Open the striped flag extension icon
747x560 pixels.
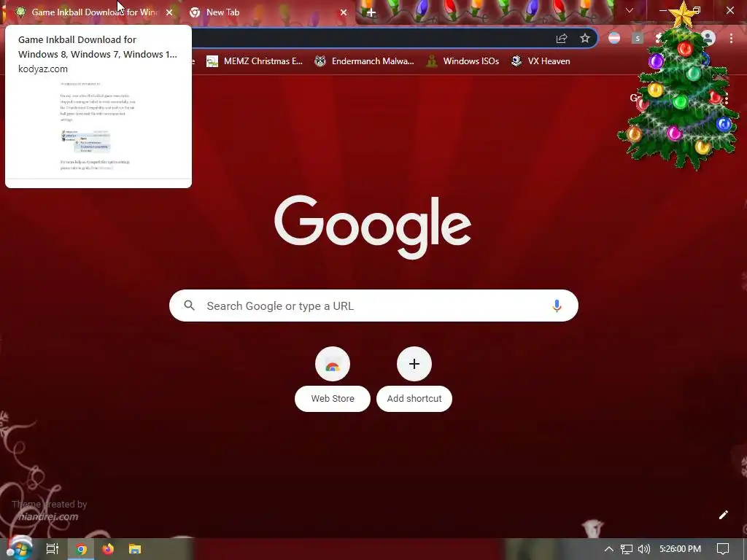tap(614, 38)
